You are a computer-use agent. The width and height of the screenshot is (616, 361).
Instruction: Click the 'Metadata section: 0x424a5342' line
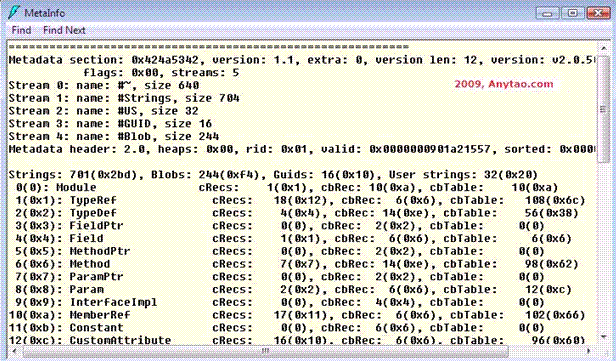(302, 60)
